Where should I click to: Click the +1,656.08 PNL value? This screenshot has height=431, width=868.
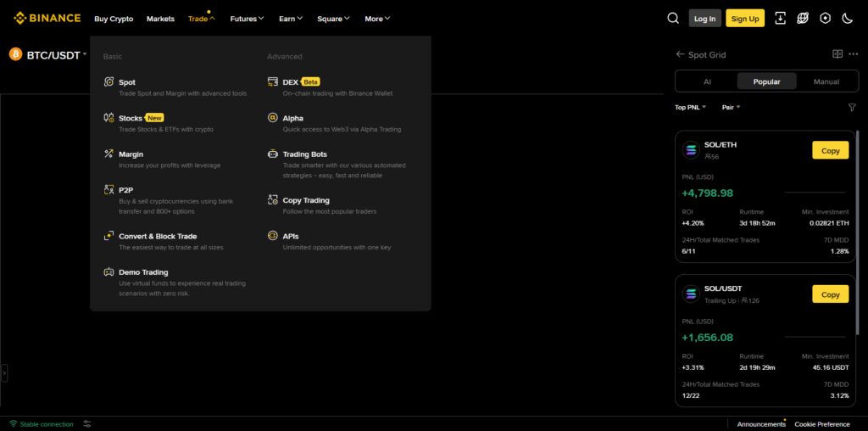click(708, 338)
